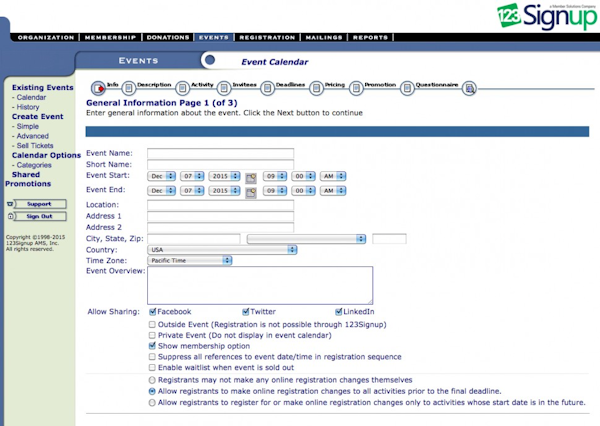Click the Promotion step icon
Image resolution: width=600 pixels, height=426 pixels.
point(356,88)
